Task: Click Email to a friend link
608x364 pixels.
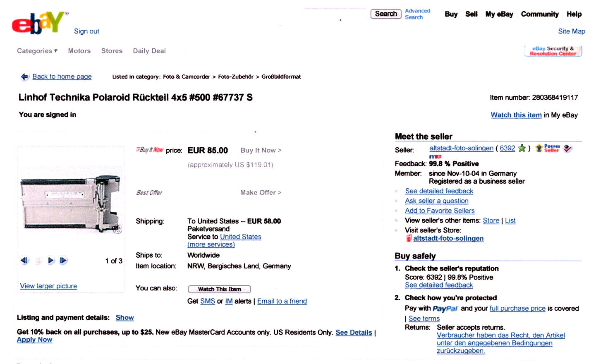Action: coord(282,301)
